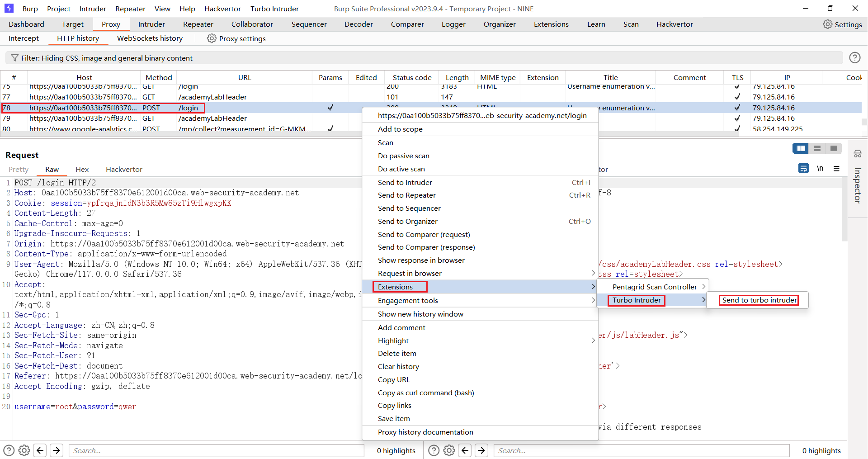Open Intercept sub-tab
The width and height of the screenshot is (868, 459).
coord(24,38)
